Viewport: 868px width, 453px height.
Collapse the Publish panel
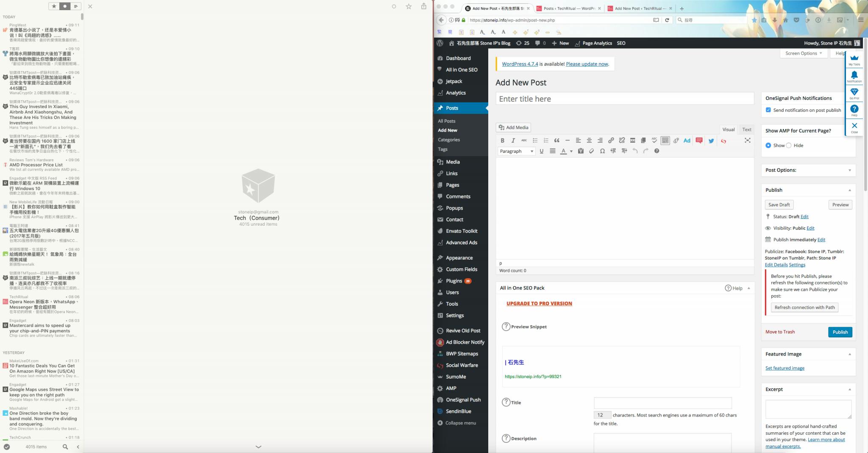point(849,190)
